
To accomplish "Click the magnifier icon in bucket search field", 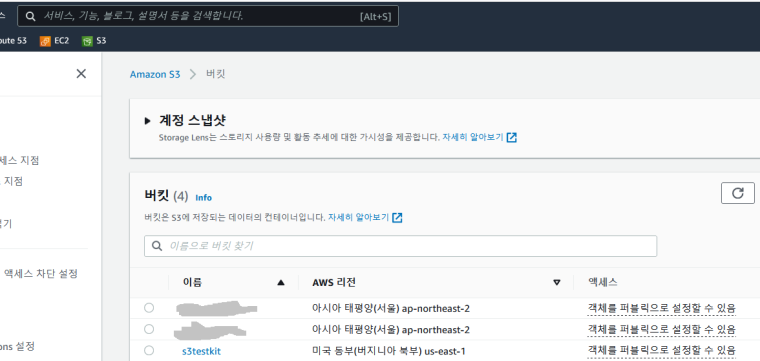I will coord(157,246).
